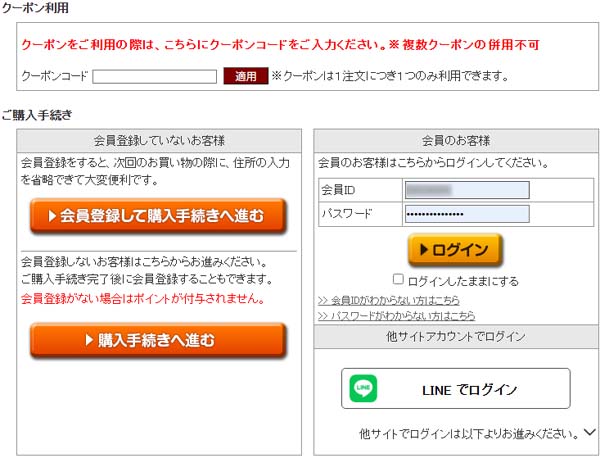Proceed with the 購入手続きへ進む button

(x=158, y=340)
